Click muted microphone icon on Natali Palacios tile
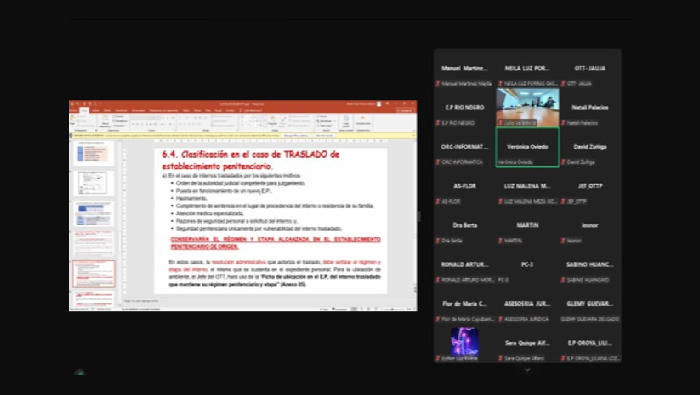700x395 pixels. click(563, 123)
